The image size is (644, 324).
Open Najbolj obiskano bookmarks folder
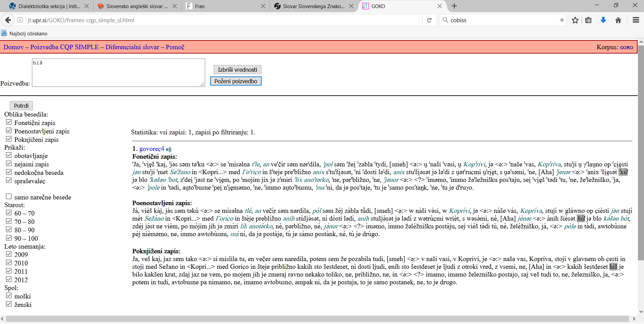(x=24, y=33)
